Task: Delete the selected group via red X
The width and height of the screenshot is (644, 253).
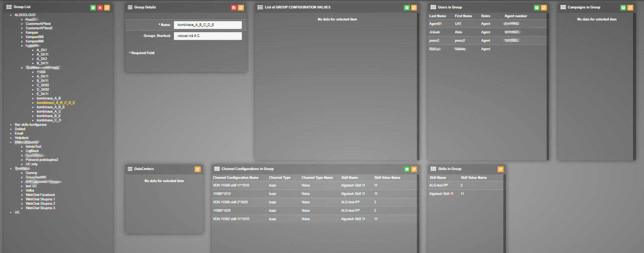Action: pyautogui.click(x=100, y=8)
